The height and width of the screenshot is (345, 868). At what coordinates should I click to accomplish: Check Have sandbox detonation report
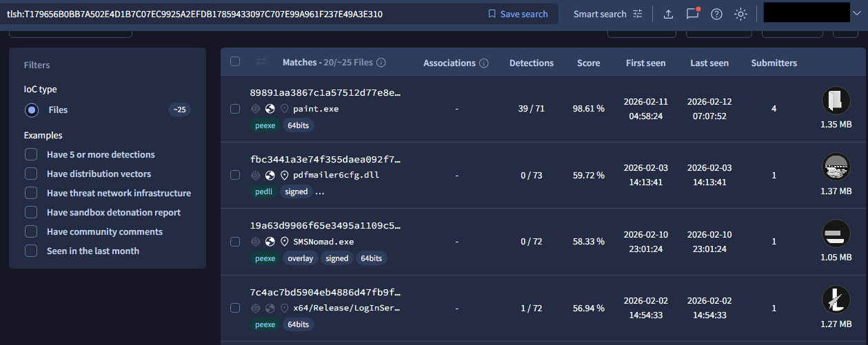(x=31, y=213)
